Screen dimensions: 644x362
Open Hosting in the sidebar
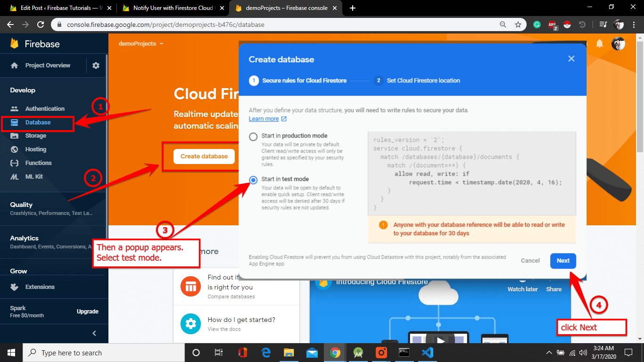35,149
